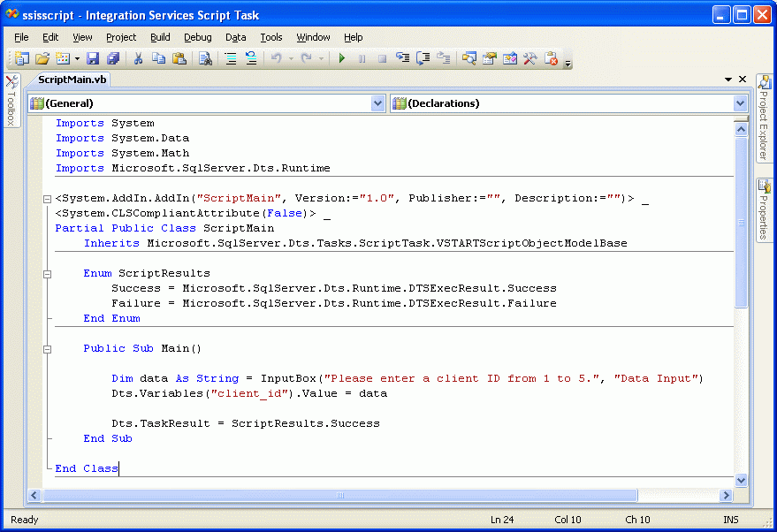777x532 pixels.
Task: Open the (Declarations) method dropdown
Action: coord(740,103)
